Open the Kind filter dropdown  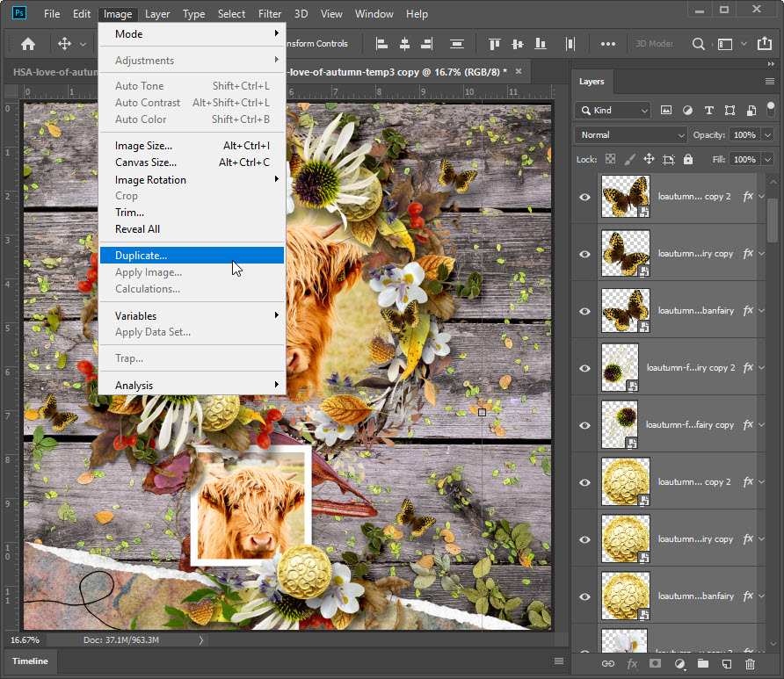click(x=613, y=111)
